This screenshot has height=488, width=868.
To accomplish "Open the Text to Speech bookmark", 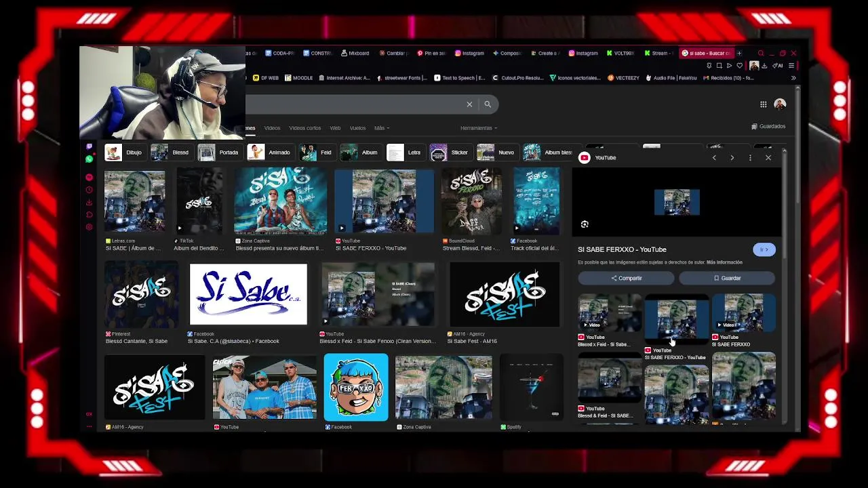I will tap(460, 78).
